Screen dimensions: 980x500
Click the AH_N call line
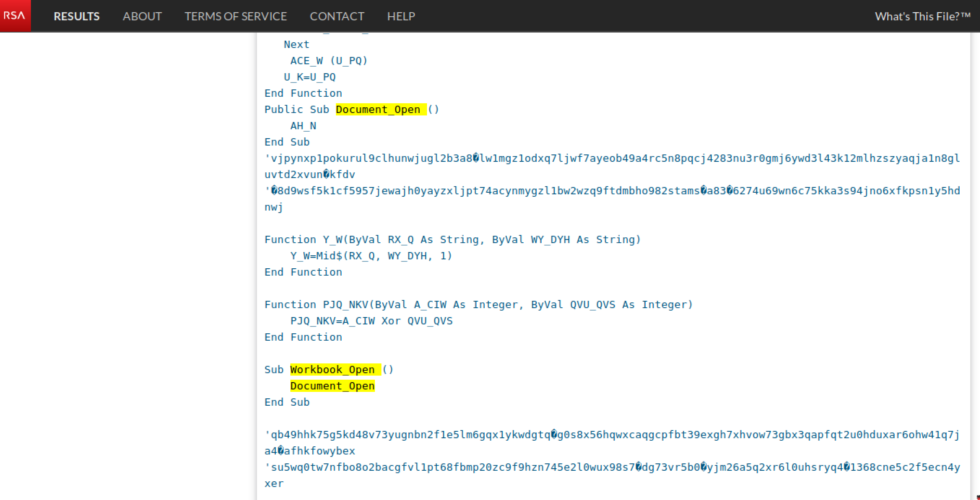pyautogui.click(x=303, y=125)
